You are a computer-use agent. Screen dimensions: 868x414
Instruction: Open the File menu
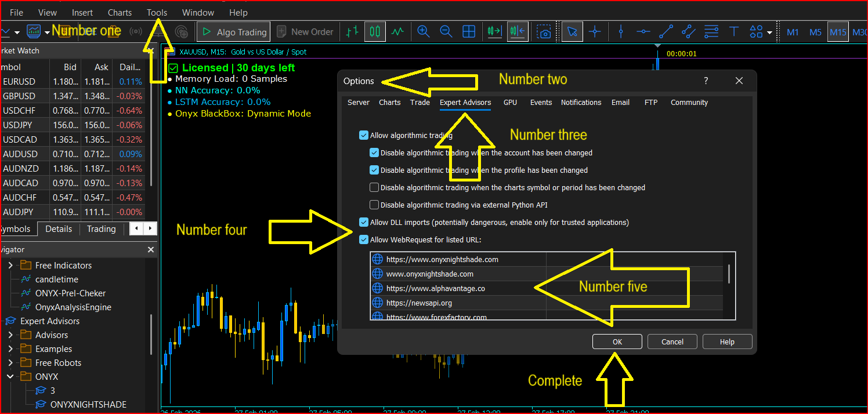click(17, 12)
